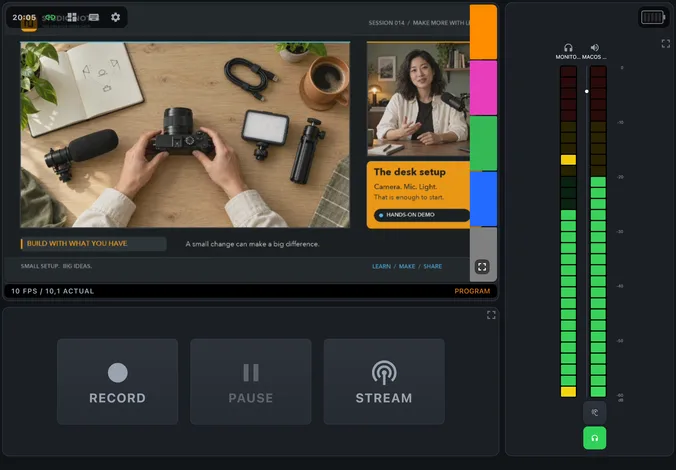
Task: Click the fullscreen icon on the gray strip
Action: pos(482,267)
